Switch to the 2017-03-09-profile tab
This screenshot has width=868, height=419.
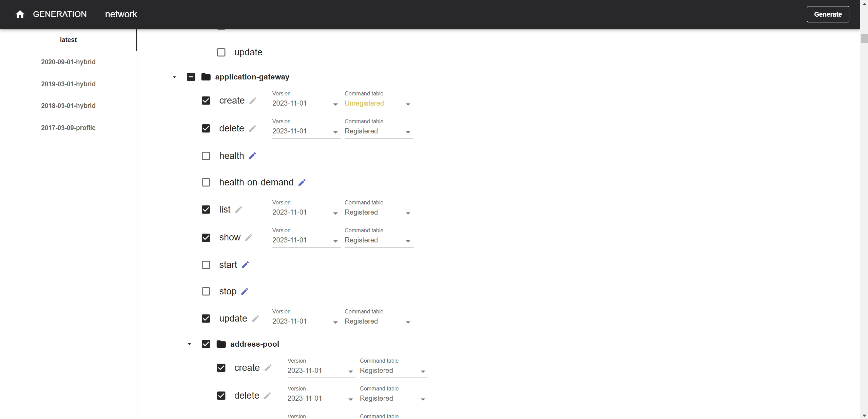pyautogui.click(x=68, y=128)
